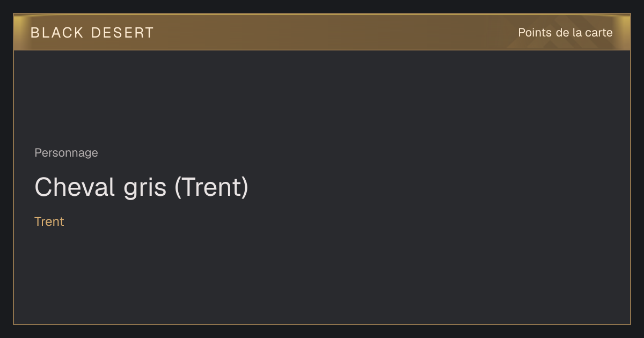Image resolution: width=644 pixels, height=338 pixels.
Task: Click the word Points in header link
Action: [x=535, y=33]
